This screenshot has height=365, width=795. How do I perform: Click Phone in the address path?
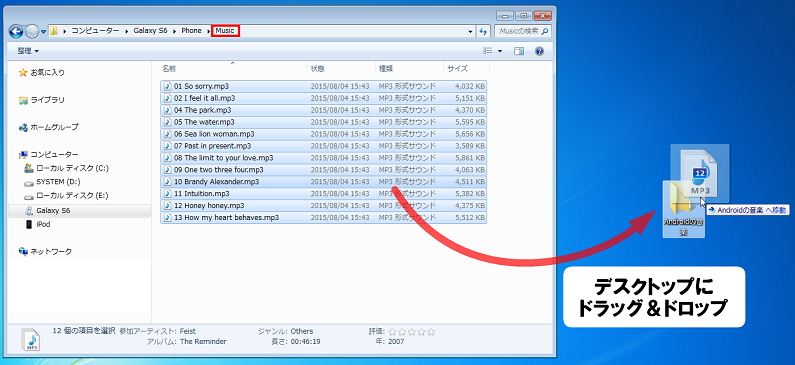tap(191, 31)
